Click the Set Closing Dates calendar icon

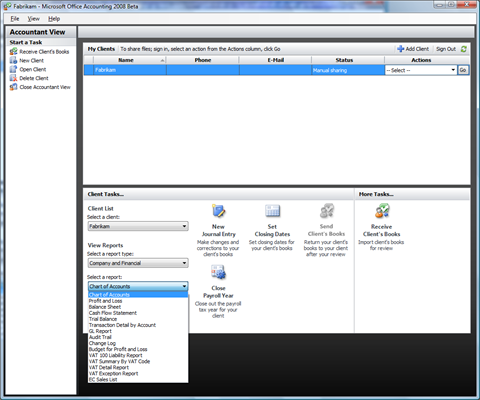point(272,211)
